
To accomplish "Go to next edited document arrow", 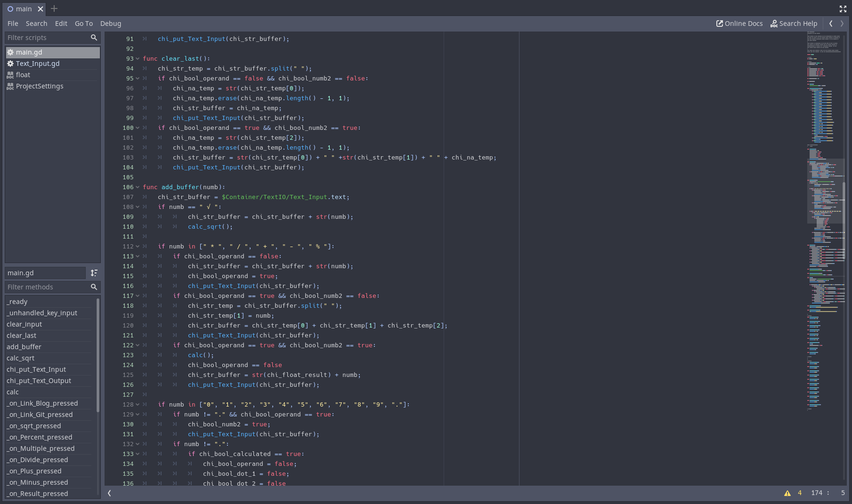I will (842, 24).
